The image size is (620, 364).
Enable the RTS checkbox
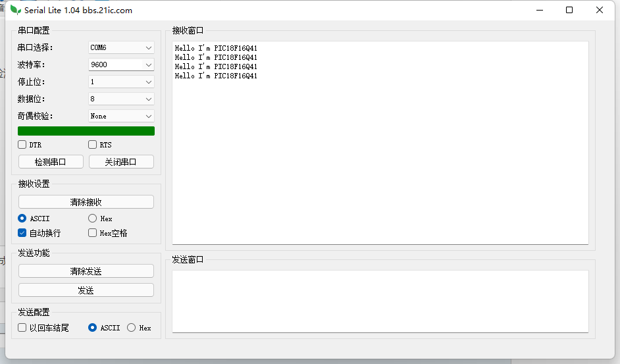pos(93,144)
